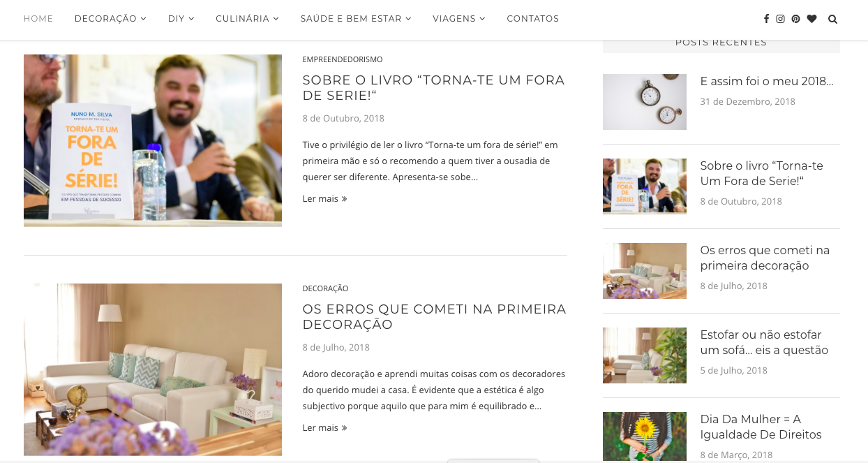Expand the Saúde e Bem Estar menu
The width and height of the screenshot is (868, 463).
[356, 19]
